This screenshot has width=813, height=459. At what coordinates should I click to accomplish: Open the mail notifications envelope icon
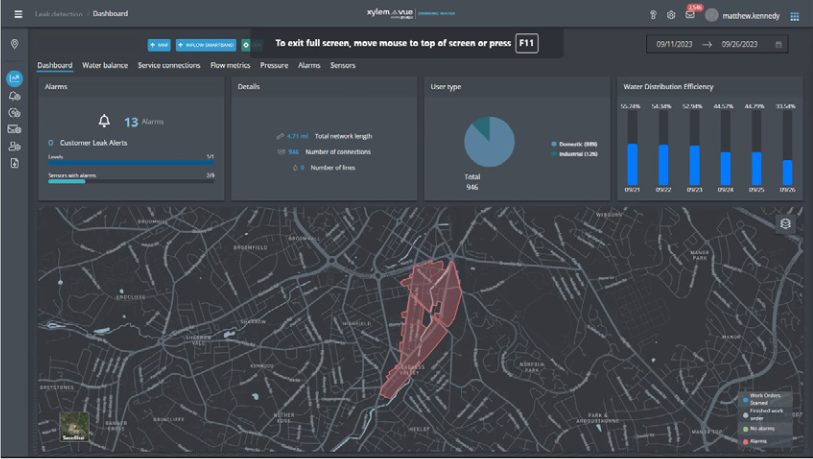point(690,15)
